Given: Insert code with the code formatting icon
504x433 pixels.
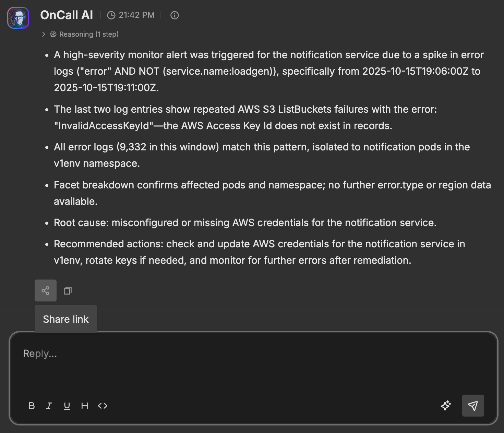Looking at the screenshot, I should [x=102, y=406].
